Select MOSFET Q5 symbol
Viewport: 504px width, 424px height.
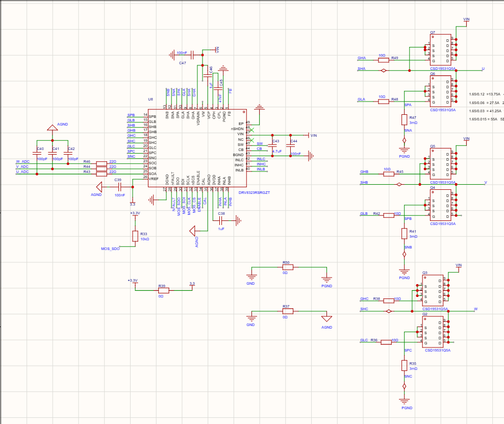click(x=440, y=164)
